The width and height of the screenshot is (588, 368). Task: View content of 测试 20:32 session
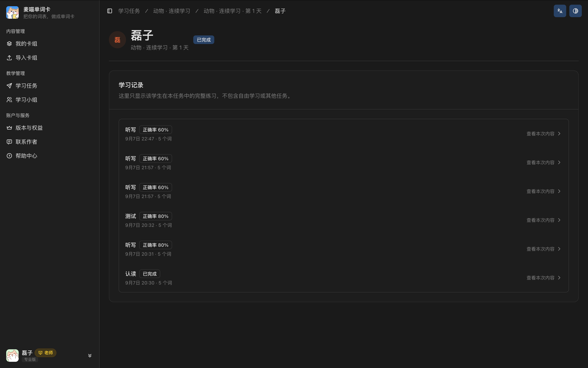[540, 220]
